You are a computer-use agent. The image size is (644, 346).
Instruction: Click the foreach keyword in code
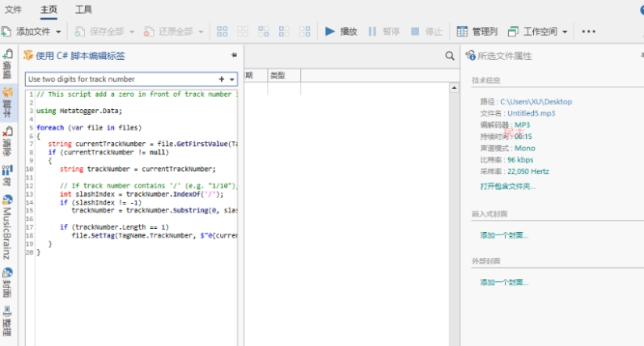coord(50,128)
